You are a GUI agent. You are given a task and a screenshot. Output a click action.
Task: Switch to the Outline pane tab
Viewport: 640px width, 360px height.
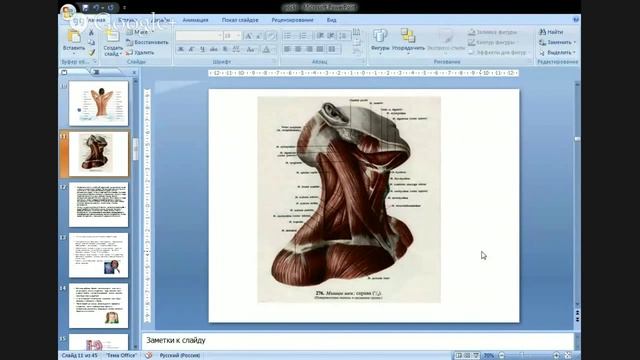point(96,72)
